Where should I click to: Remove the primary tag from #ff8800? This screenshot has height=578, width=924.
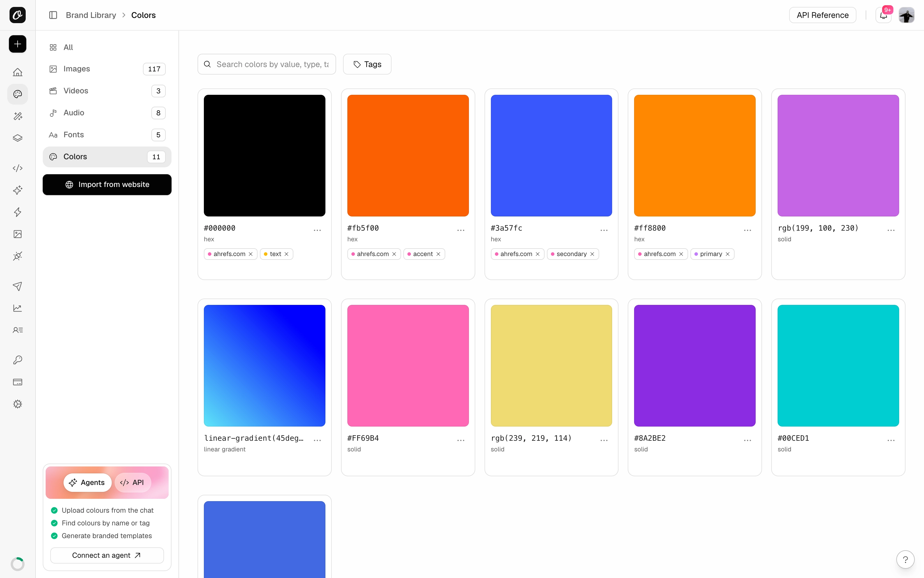728,254
